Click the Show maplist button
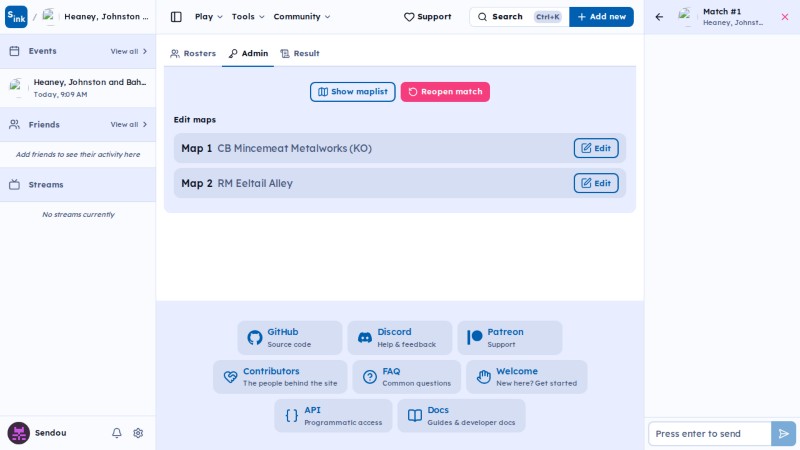The height and width of the screenshot is (450, 800). pyautogui.click(x=353, y=92)
